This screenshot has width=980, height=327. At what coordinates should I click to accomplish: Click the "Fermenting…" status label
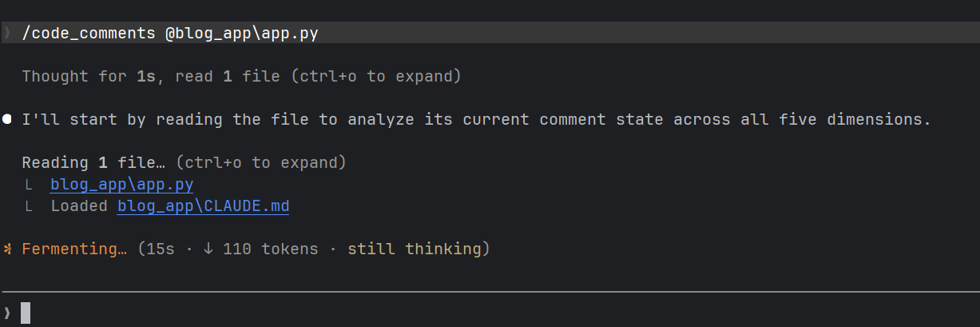pyautogui.click(x=74, y=249)
